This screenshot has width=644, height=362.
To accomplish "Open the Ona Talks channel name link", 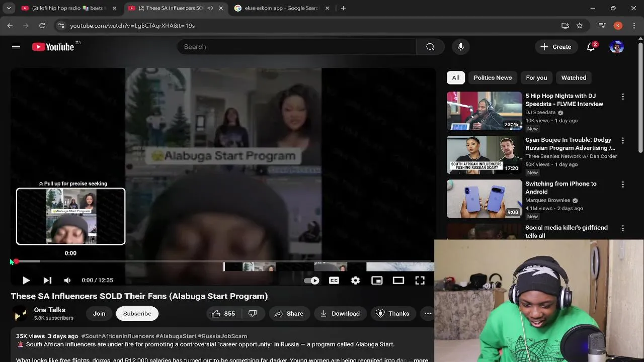I will point(50,310).
